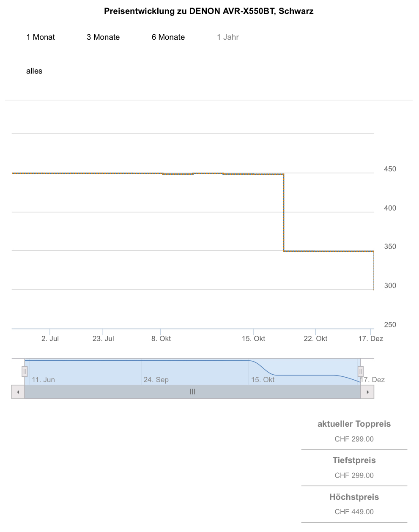Show the alles full range
The width and height of the screenshot is (419, 532).
pyautogui.click(x=34, y=71)
